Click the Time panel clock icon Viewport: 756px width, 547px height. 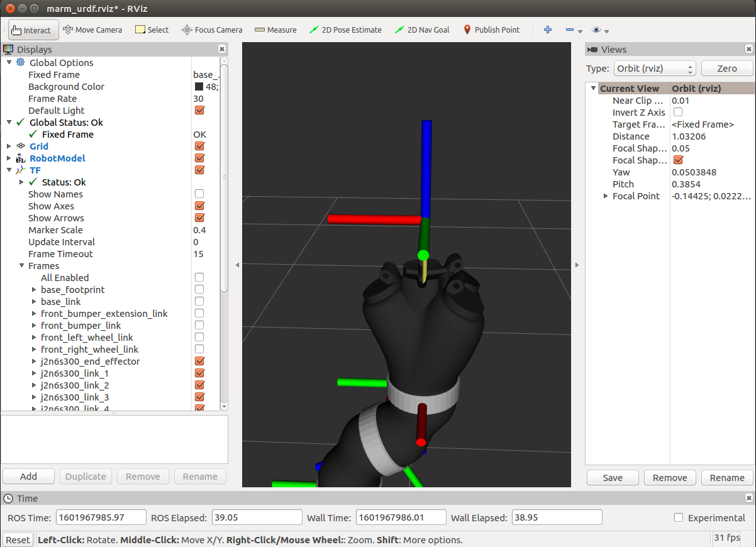(x=8, y=499)
